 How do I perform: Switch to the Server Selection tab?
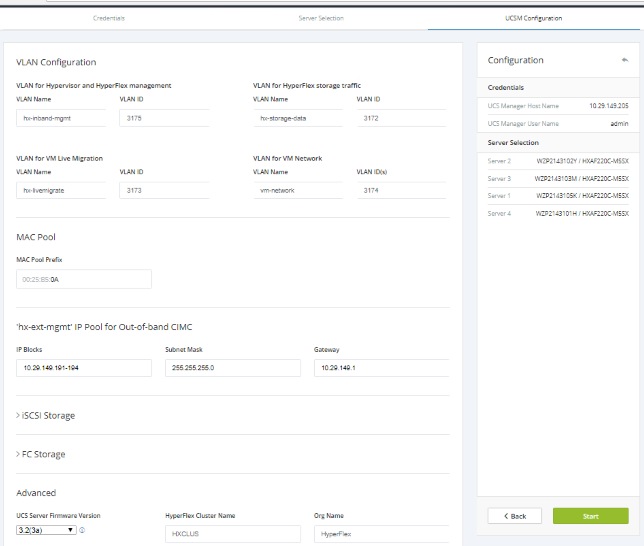[x=321, y=18]
